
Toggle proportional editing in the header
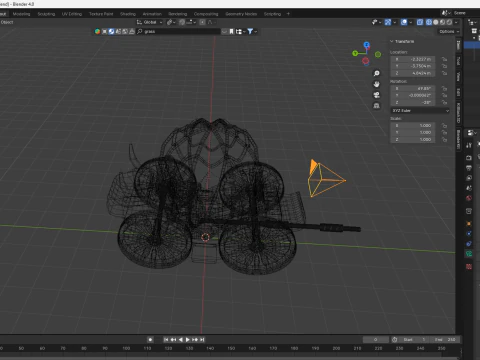point(202,22)
